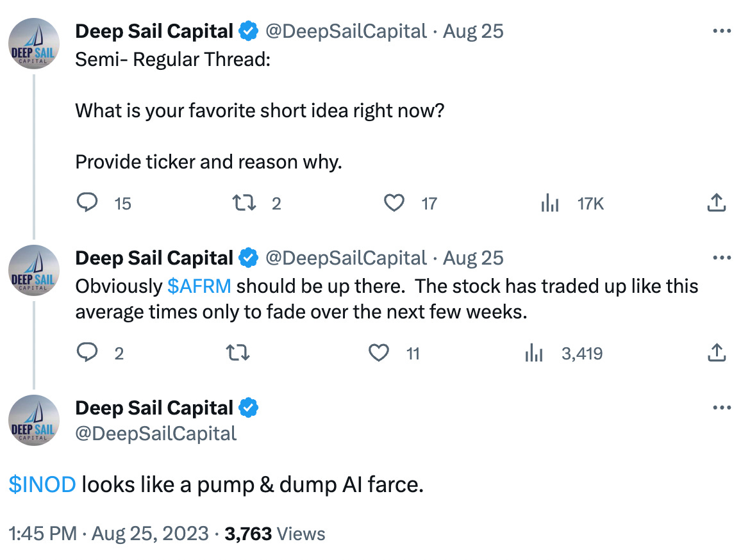
Task: Open the 3,763 Views count
Action: 275,534
